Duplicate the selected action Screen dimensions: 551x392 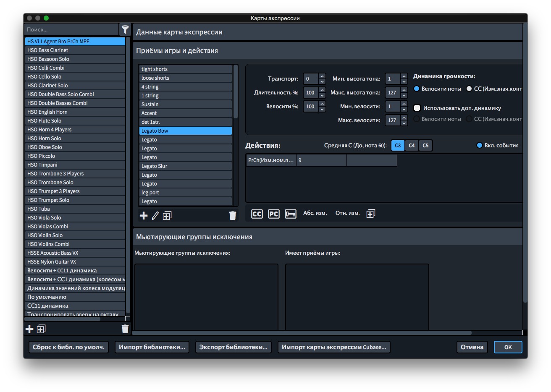coord(371,214)
